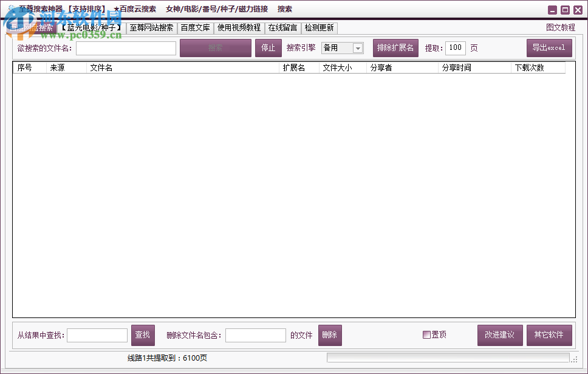Click the 改进建议 button
This screenshot has width=588, height=374.
pos(500,335)
